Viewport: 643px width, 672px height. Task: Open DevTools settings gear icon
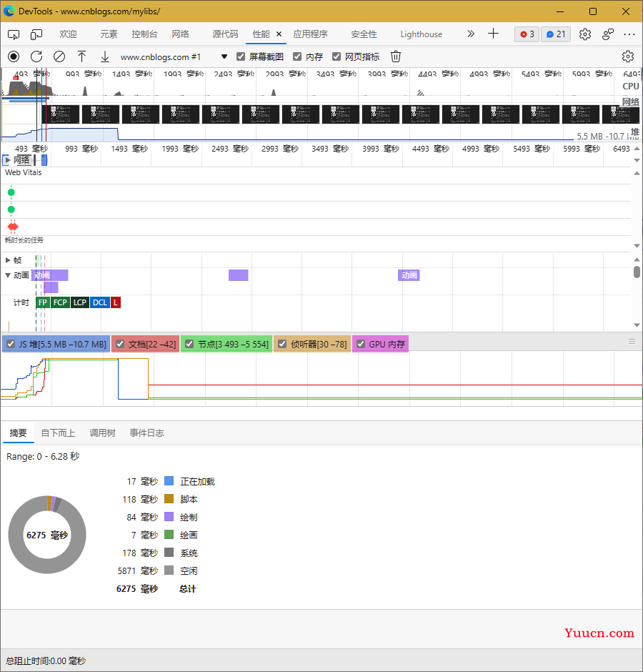(x=585, y=34)
